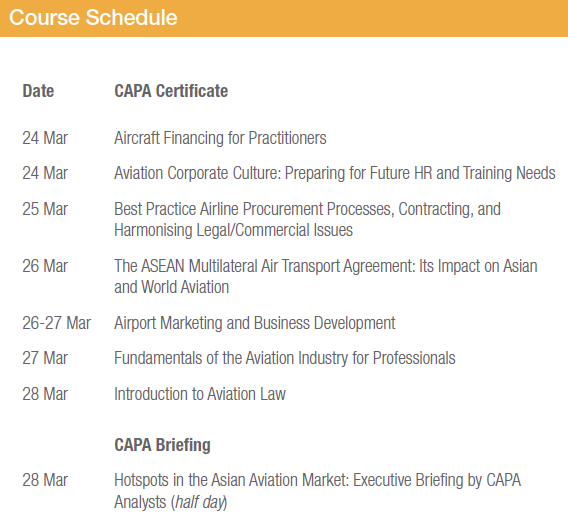Click the CAPA Certificate section heading

[171, 91]
